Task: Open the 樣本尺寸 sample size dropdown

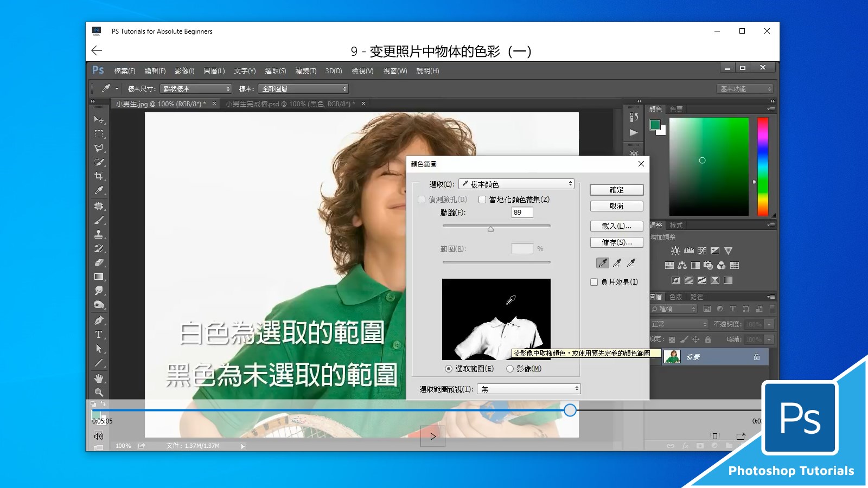Action: 196,88
